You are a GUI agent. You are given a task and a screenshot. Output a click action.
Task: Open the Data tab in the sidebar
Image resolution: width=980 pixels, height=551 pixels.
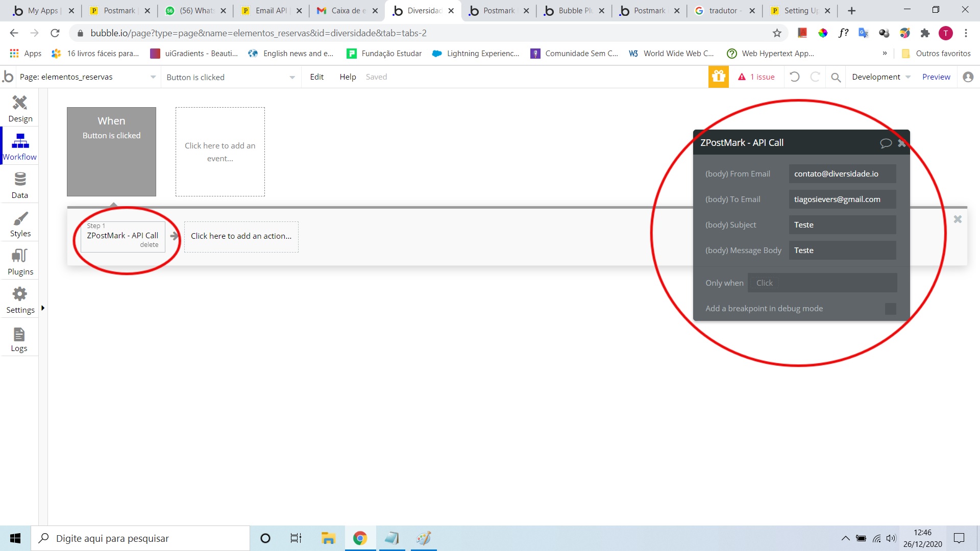pos(20,185)
